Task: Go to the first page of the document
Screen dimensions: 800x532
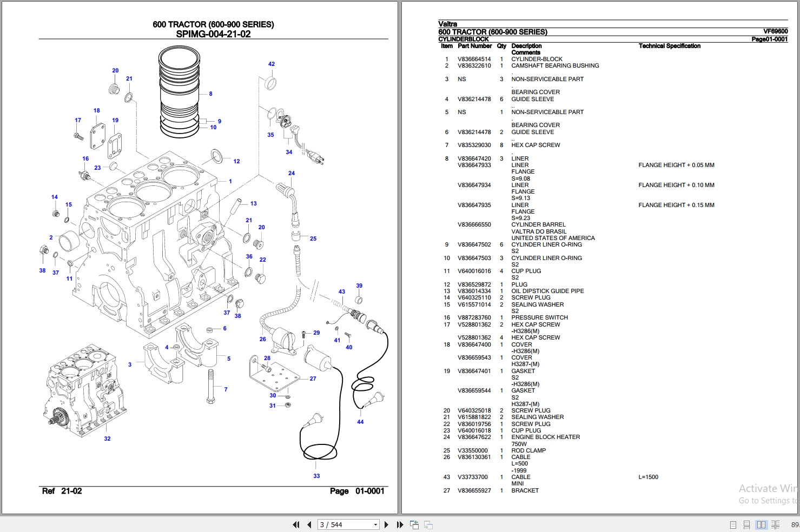Action: (x=296, y=524)
